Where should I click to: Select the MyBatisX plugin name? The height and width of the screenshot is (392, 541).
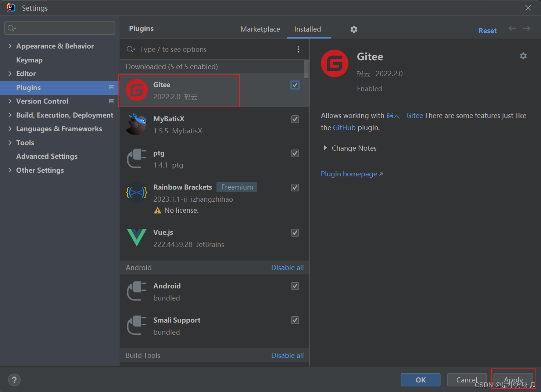[169, 119]
